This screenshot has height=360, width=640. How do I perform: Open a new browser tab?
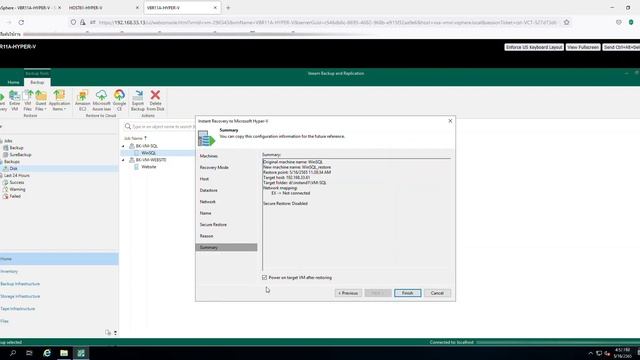(228, 8)
